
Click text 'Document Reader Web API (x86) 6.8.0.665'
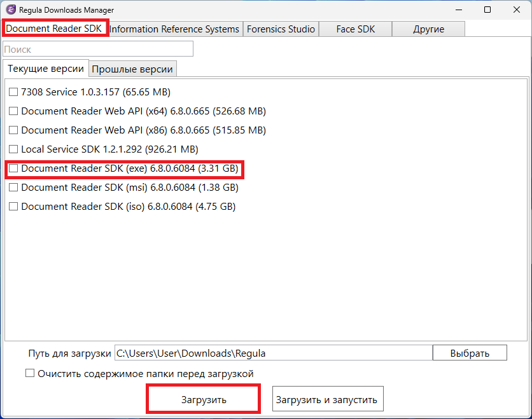coord(115,130)
